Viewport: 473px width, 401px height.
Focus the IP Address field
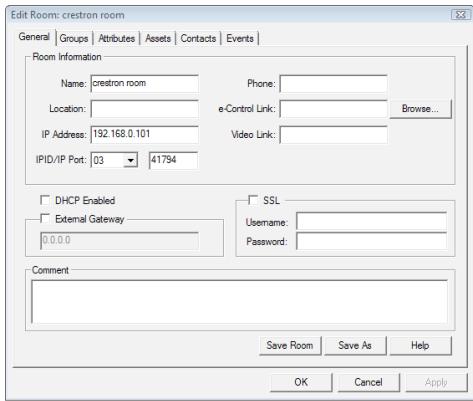(x=145, y=134)
